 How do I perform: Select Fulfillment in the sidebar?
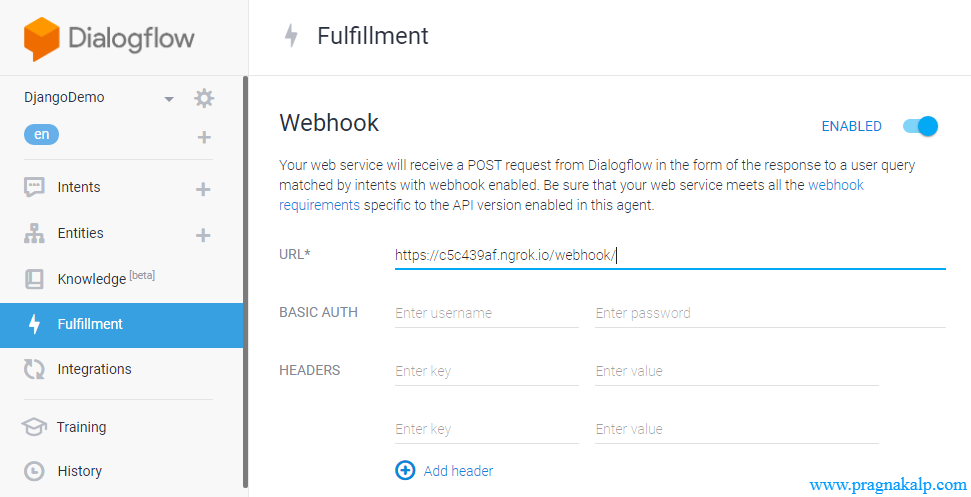[90, 324]
